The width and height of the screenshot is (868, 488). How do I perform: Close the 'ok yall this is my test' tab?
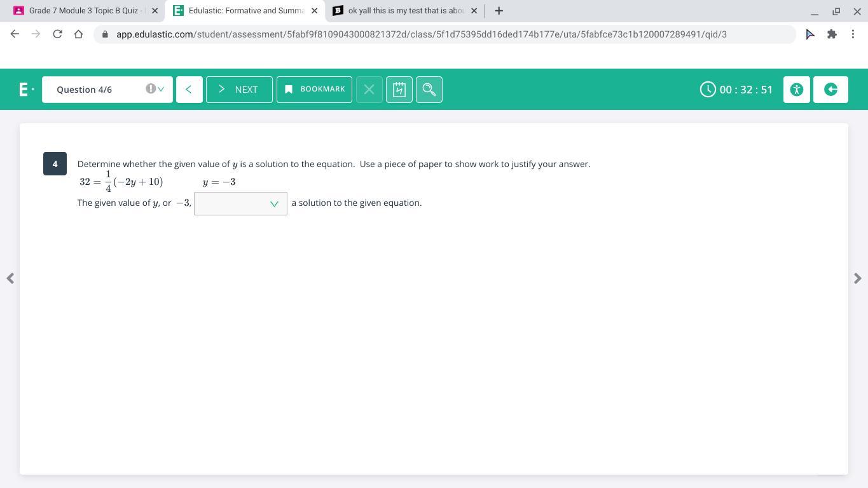point(474,11)
